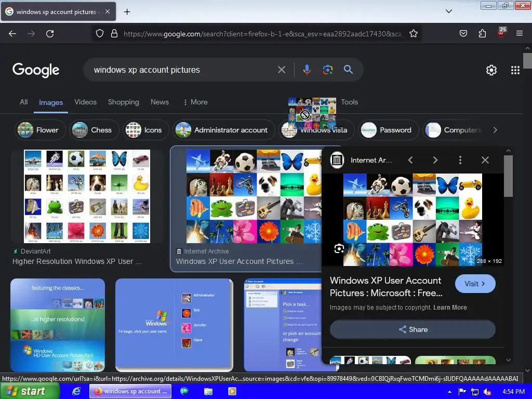Image resolution: width=532 pixels, height=399 pixels.
Task: Open the tracking protection shield
Action: tap(99, 33)
